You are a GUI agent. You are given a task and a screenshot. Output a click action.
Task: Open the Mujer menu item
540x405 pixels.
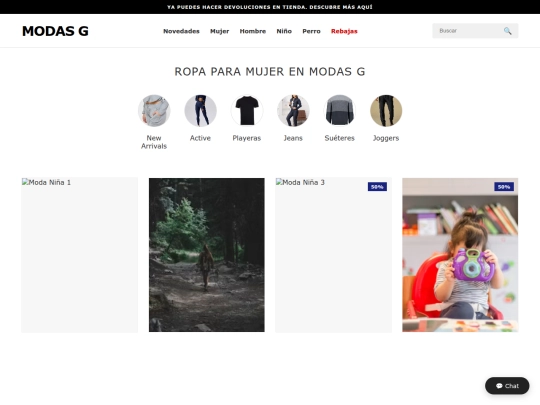coord(219,31)
